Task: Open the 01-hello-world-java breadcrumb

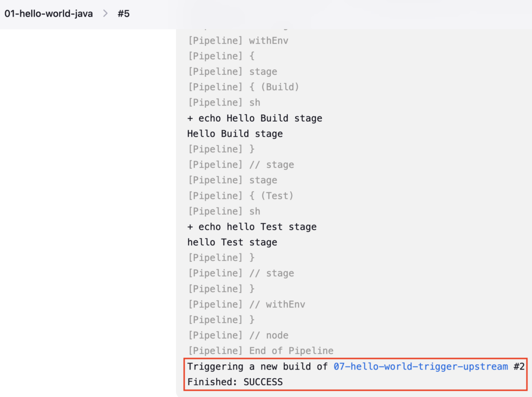Action: coord(48,14)
